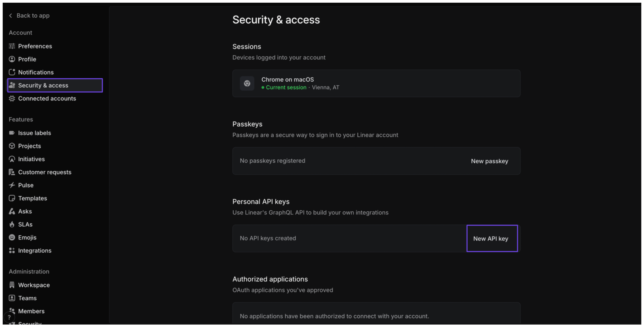Go back using Back to app chevron
The image size is (644, 327).
11,16
